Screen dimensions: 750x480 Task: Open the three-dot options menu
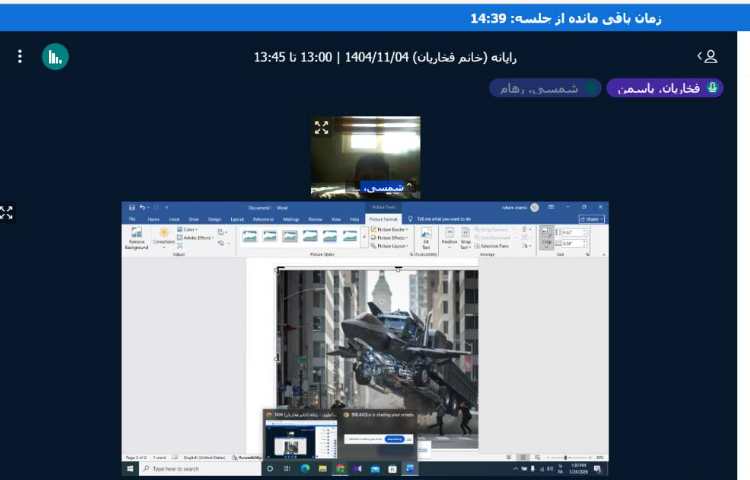(19, 57)
